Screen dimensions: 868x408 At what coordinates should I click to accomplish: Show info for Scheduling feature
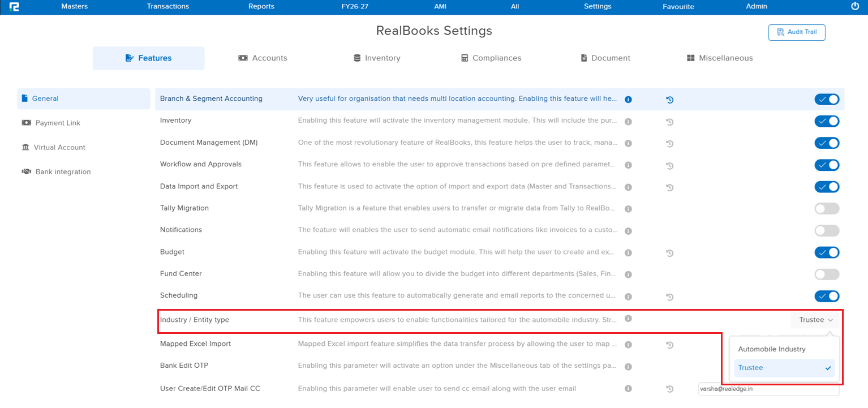[x=628, y=297]
